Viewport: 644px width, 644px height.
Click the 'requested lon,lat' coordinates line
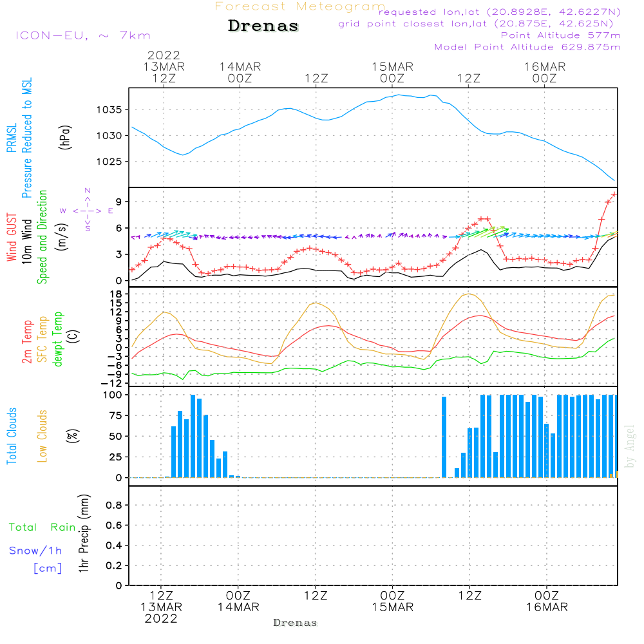coord(500,12)
